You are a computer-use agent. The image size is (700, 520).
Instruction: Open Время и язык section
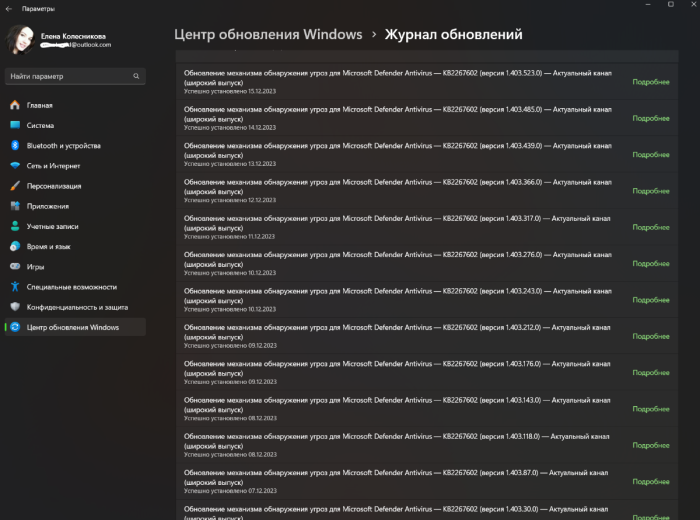pyautogui.click(x=75, y=246)
